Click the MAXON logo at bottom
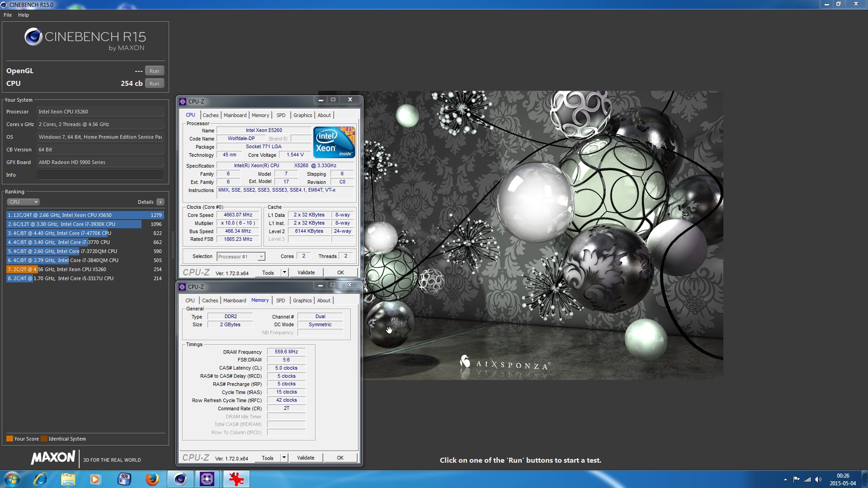Image resolution: width=868 pixels, height=488 pixels. pos(53,458)
